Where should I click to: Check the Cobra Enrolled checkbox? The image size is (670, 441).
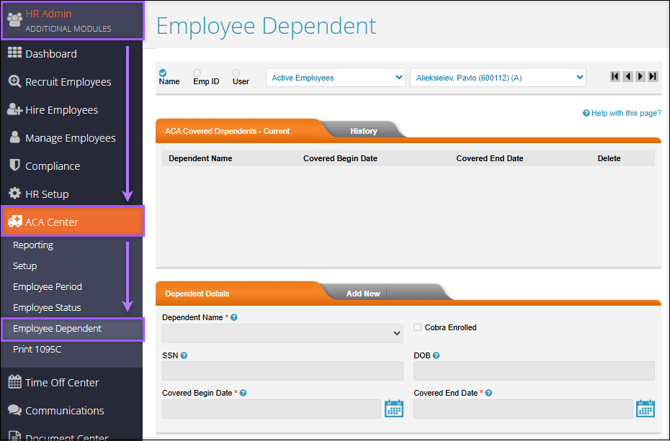pos(417,327)
